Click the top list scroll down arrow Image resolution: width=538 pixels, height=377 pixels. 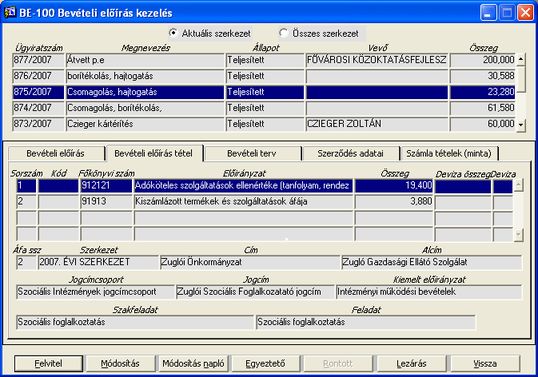coord(521,125)
